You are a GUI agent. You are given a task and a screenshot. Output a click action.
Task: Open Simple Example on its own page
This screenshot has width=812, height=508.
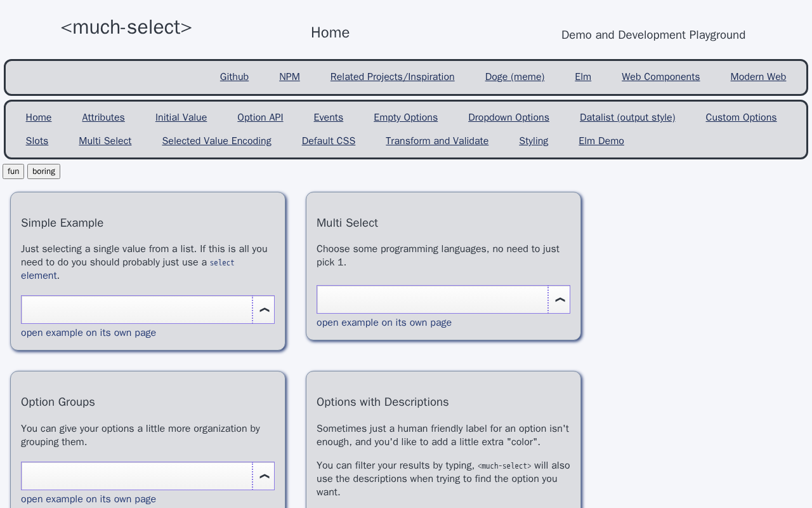coord(88,333)
